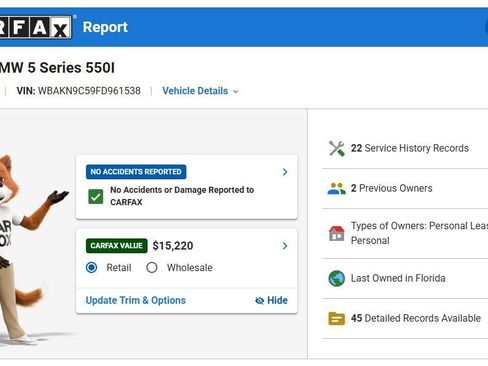
Task: Click the previous owners people icon
Action: (x=336, y=189)
